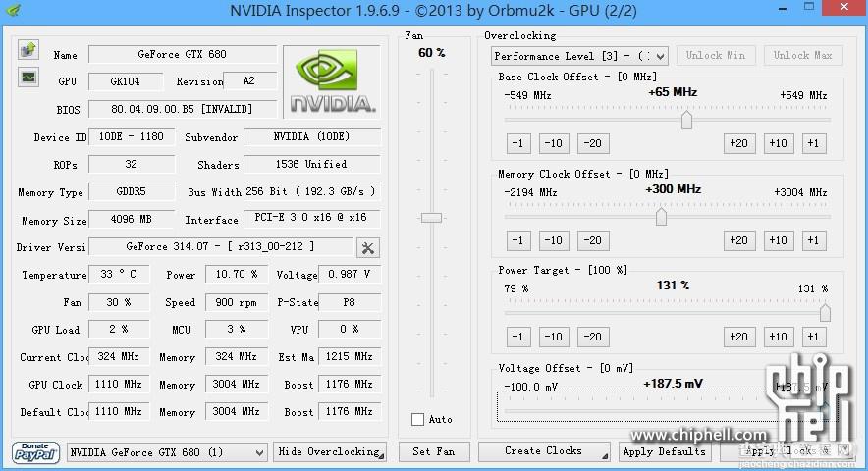Close the NVIDIA Inspector window

844,7
